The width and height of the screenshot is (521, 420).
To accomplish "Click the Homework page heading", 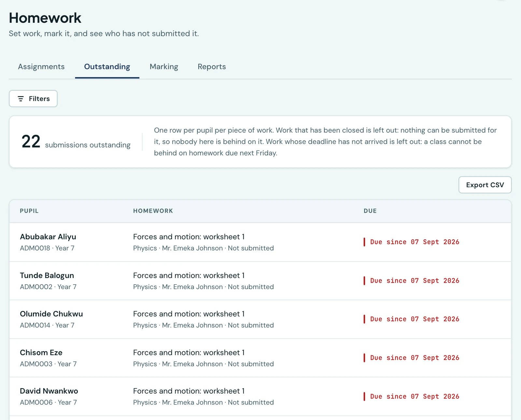I will 45,18.
